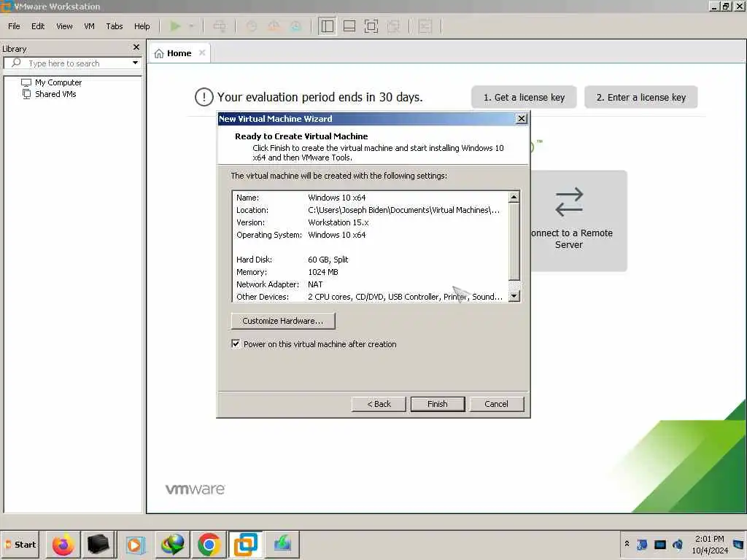Click the '1024 MB' memory value

coord(323,272)
